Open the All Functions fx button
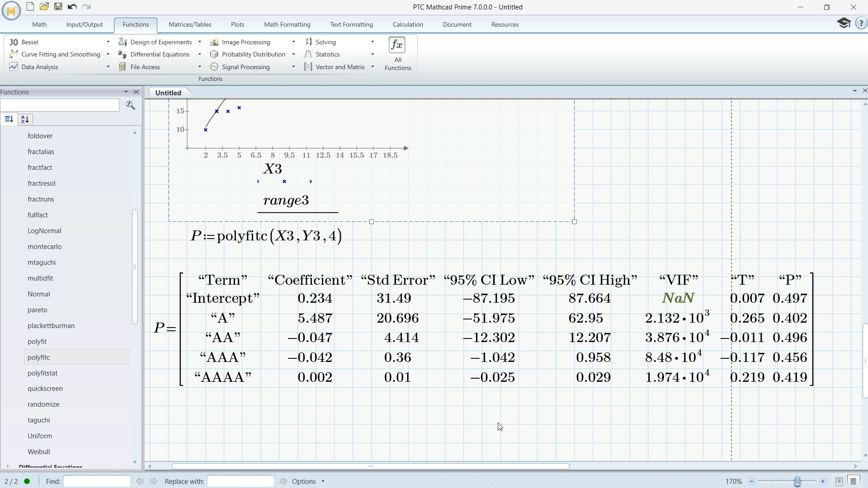The image size is (868, 488). 397,54
